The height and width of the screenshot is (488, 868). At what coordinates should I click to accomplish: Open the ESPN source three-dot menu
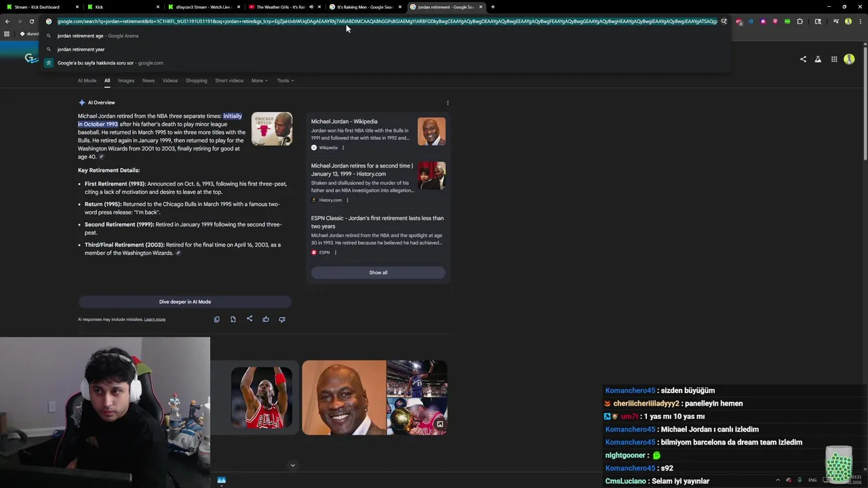click(335, 252)
